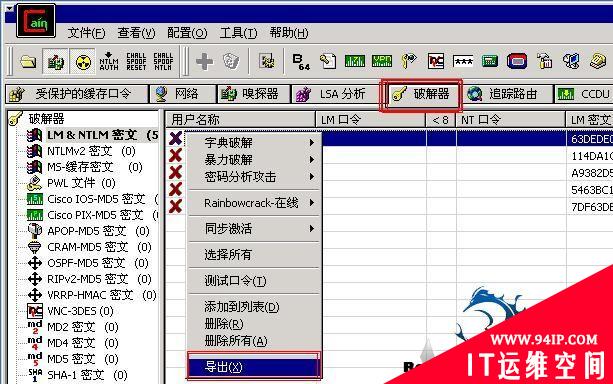Viewport: 613px width, 384px height.
Task: Select OSPF-MD5 密文 tree item
Action: tap(98, 263)
